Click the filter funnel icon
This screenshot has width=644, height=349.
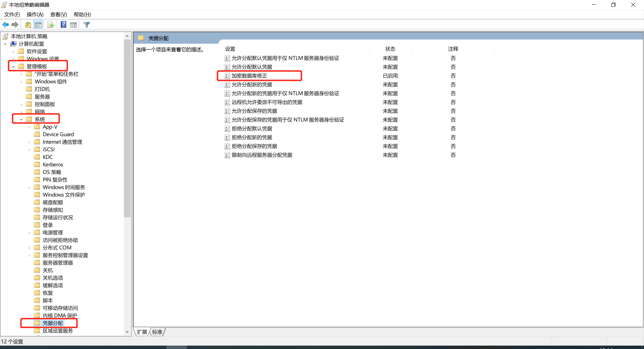[87, 24]
